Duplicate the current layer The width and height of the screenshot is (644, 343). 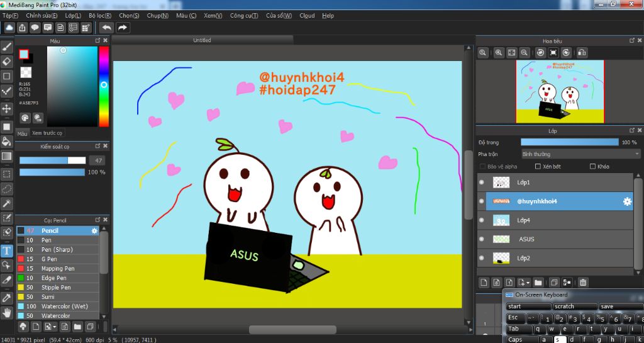click(x=554, y=282)
